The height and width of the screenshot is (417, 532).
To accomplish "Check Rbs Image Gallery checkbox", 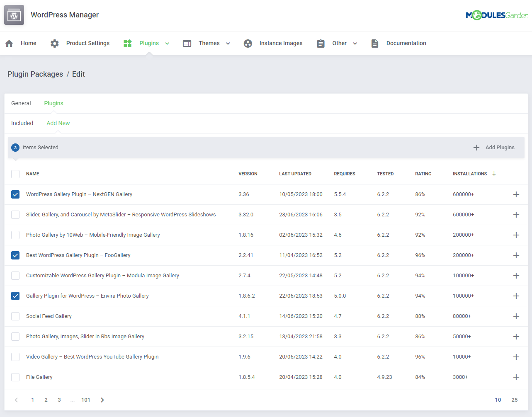I will tap(15, 337).
